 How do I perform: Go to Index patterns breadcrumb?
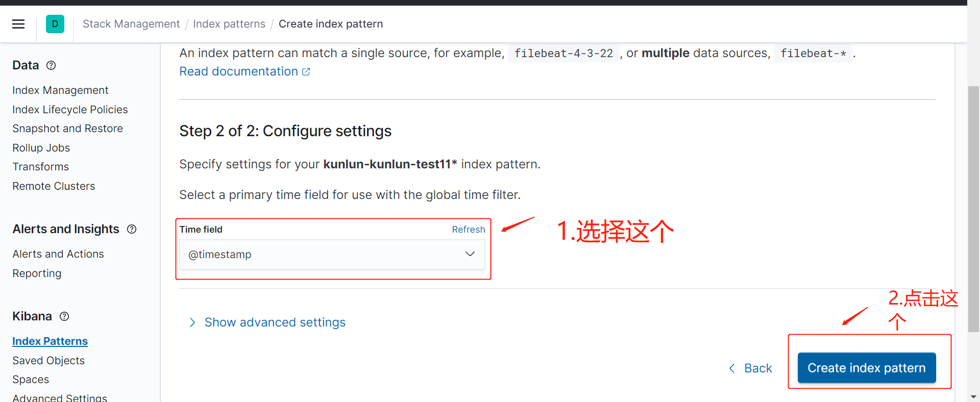(x=229, y=24)
